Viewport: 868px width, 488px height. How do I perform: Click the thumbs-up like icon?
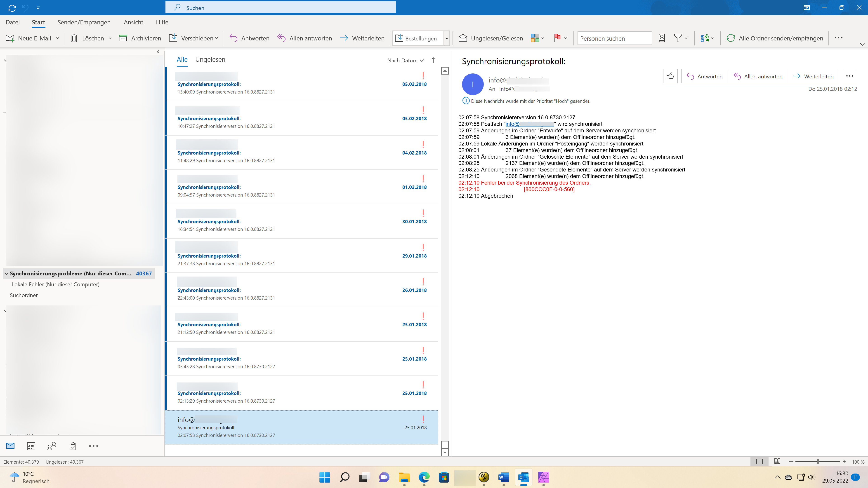670,76
